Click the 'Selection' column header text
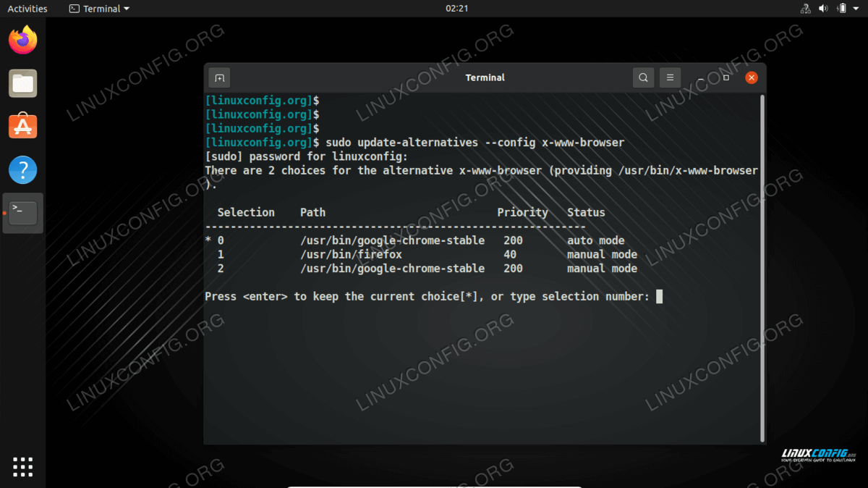The width and height of the screenshot is (868, 488). [246, 213]
